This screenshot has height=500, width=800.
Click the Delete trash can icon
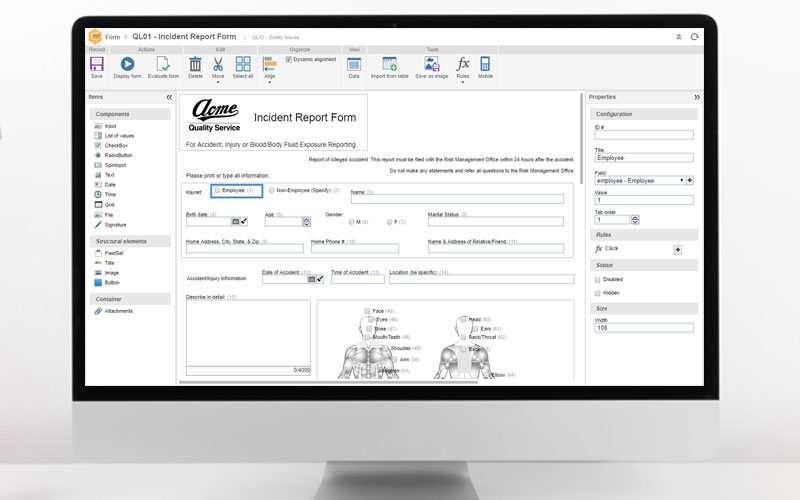pos(195,64)
